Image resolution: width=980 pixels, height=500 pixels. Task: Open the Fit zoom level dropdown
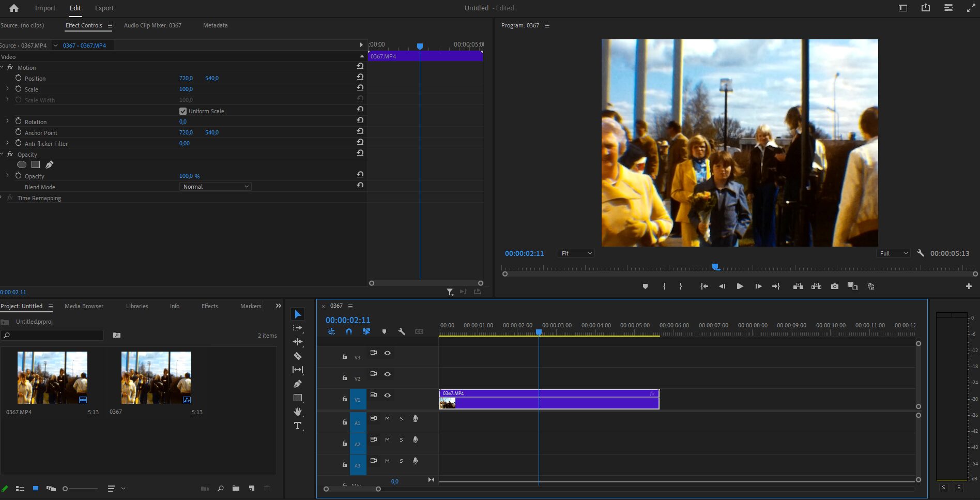point(576,253)
